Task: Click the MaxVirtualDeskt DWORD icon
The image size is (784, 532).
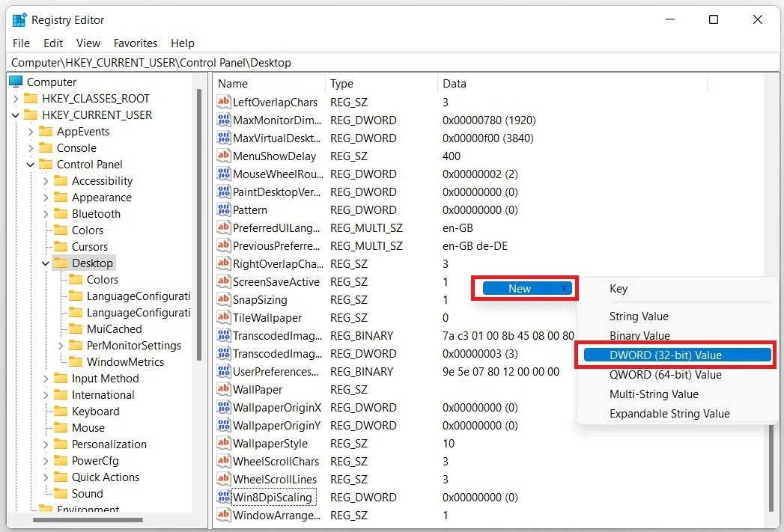Action: (223, 138)
